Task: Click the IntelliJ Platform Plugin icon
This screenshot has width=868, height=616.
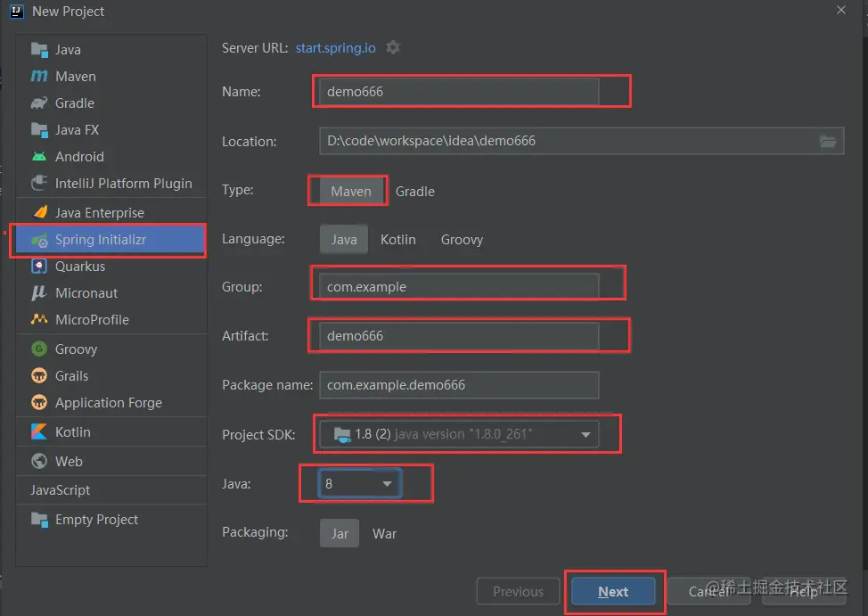Action: click(39, 184)
